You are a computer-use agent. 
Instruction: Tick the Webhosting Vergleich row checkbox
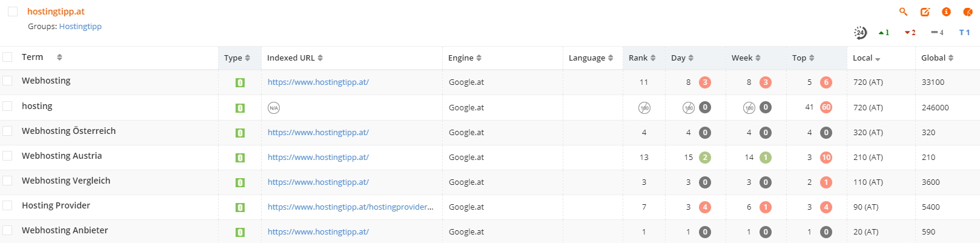(7, 181)
